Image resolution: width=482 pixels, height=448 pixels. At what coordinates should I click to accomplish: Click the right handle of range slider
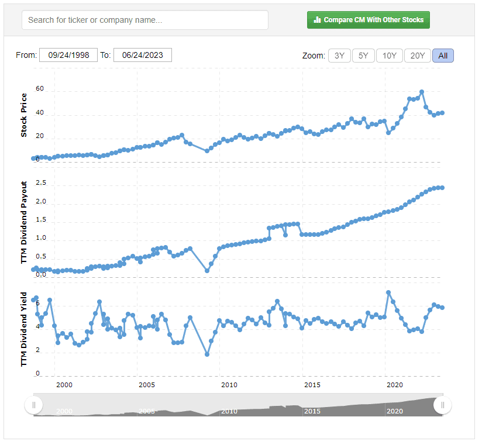point(443,405)
